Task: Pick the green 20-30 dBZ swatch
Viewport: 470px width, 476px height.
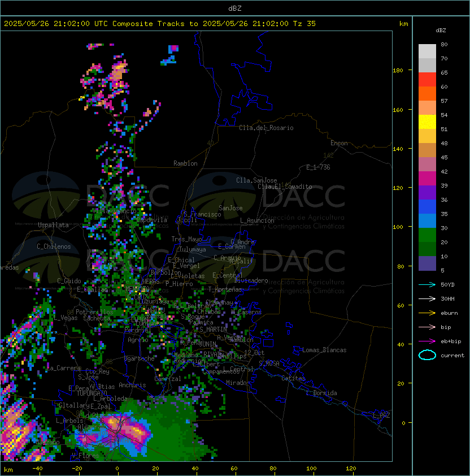Action: [427, 235]
